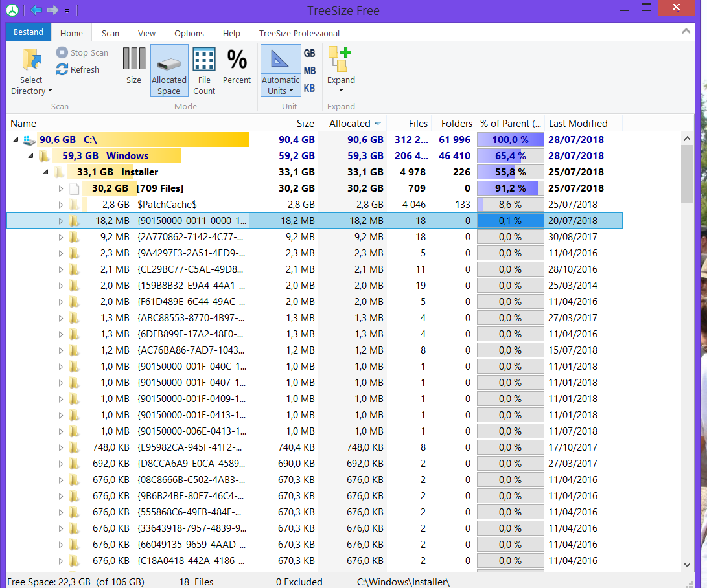Set unit to MB
This screenshot has height=588, width=707.
point(309,71)
